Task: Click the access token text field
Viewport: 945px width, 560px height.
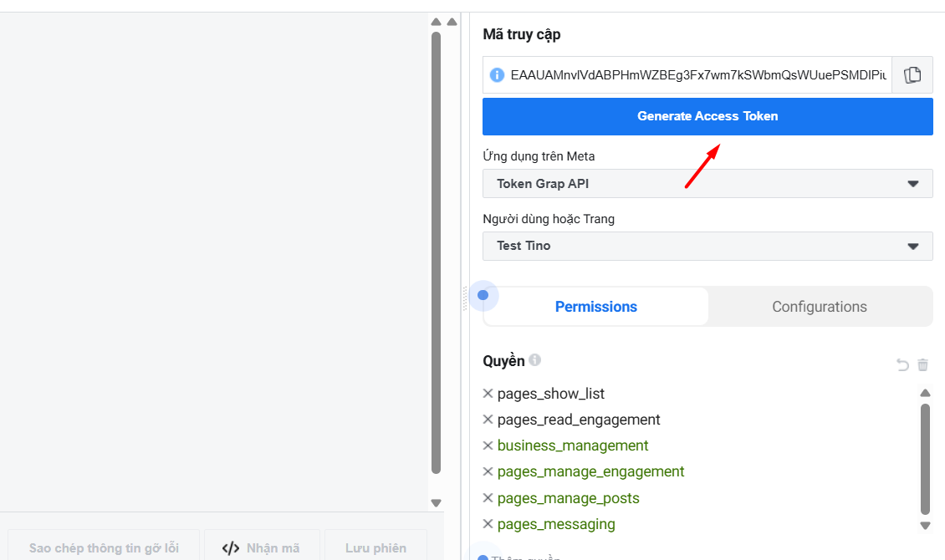Action: [698, 74]
